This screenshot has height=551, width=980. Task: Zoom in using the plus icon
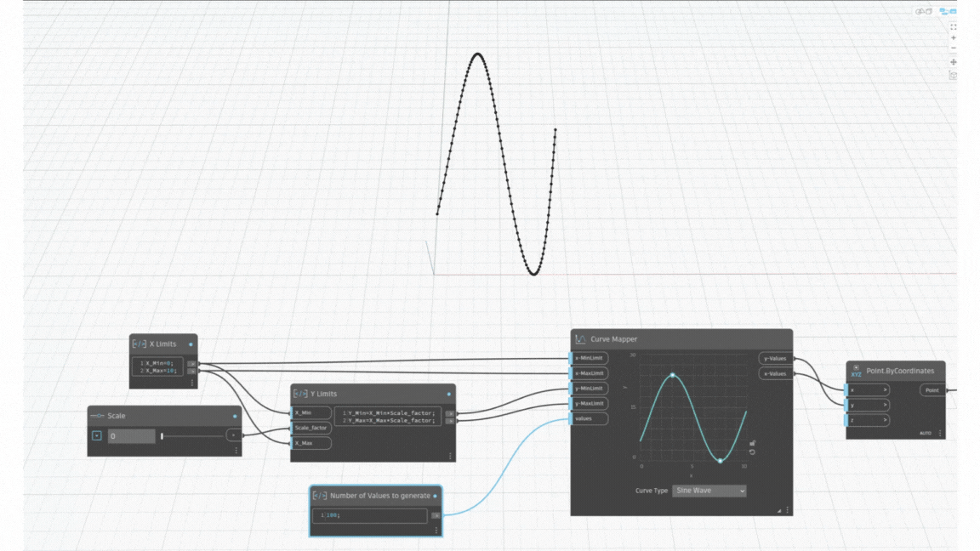point(954,38)
